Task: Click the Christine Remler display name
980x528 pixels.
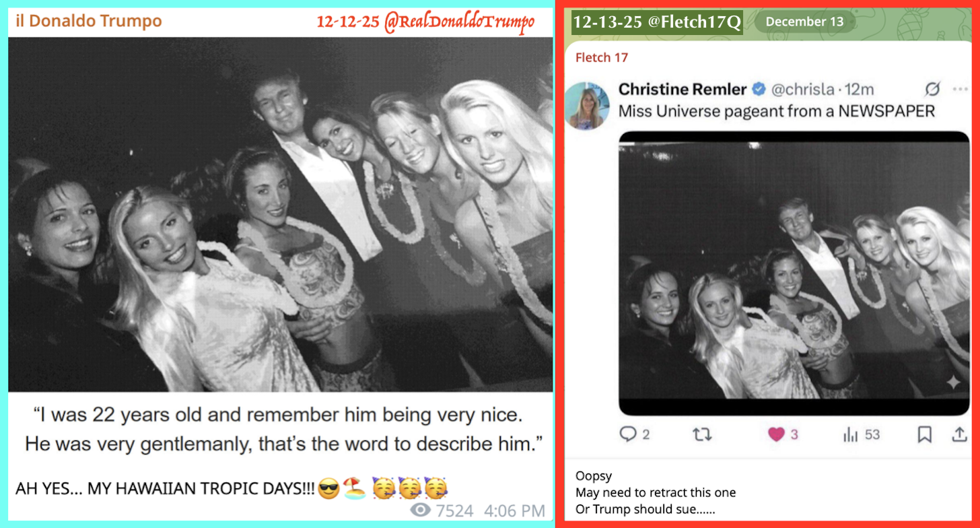Action: [x=682, y=90]
